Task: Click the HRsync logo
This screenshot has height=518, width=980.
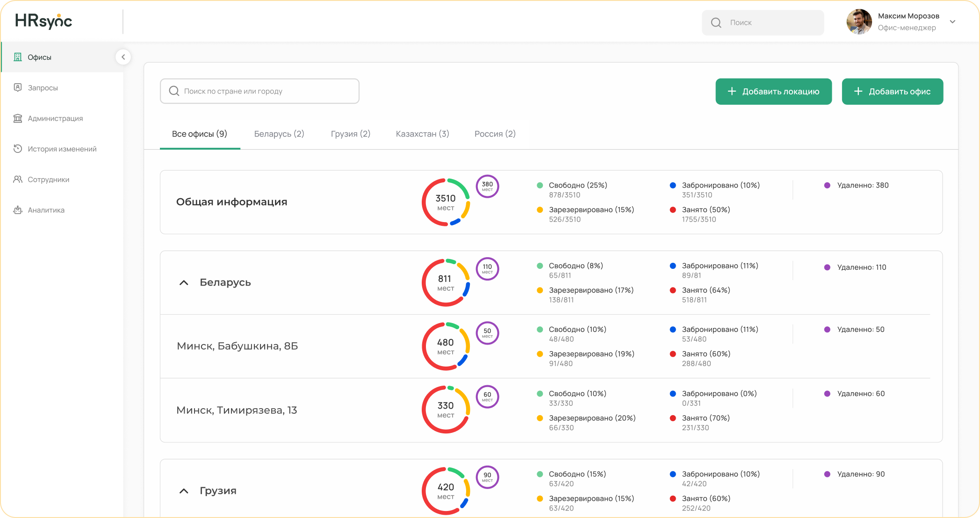Action: (x=43, y=22)
